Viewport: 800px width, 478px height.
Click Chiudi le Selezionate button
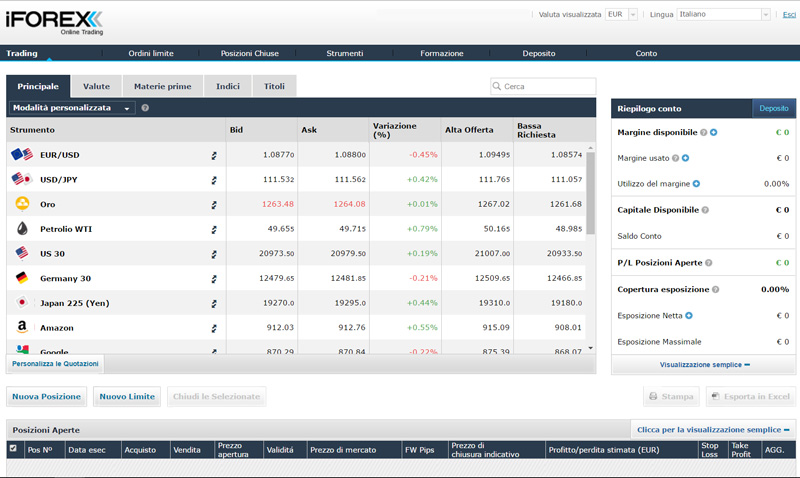tap(216, 396)
